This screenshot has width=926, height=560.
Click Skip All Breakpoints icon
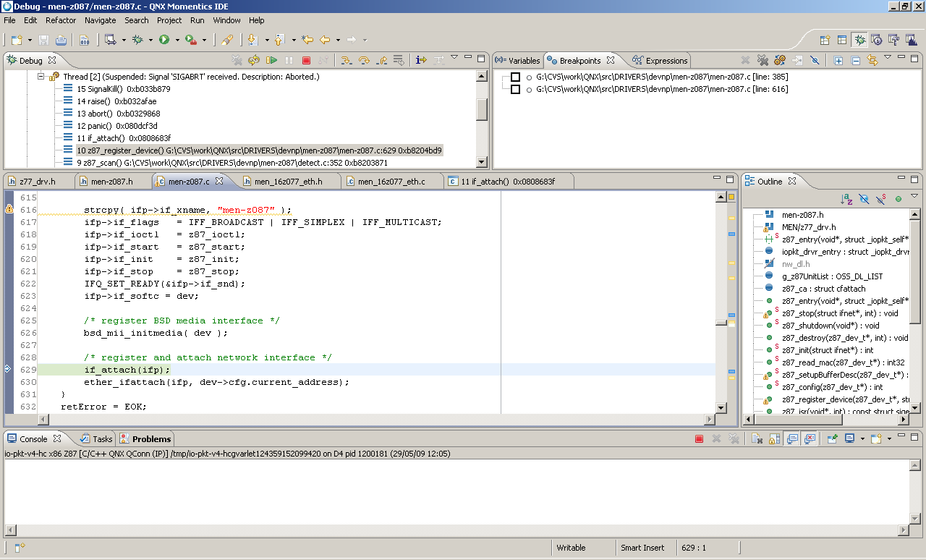pyautogui.click(x=814, y=61)
